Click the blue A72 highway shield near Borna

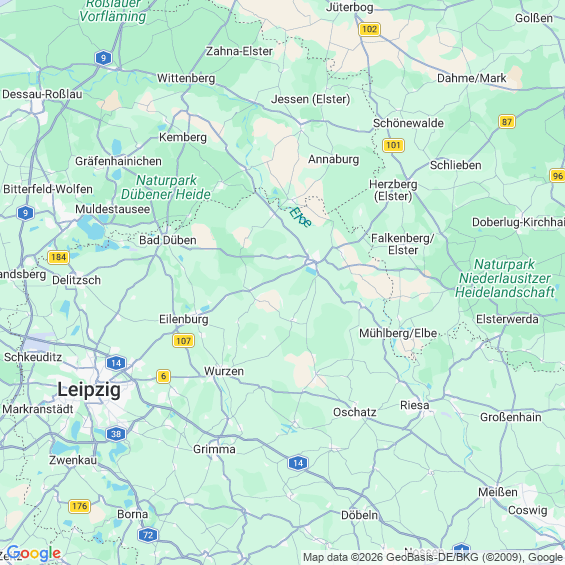(148, 535)
